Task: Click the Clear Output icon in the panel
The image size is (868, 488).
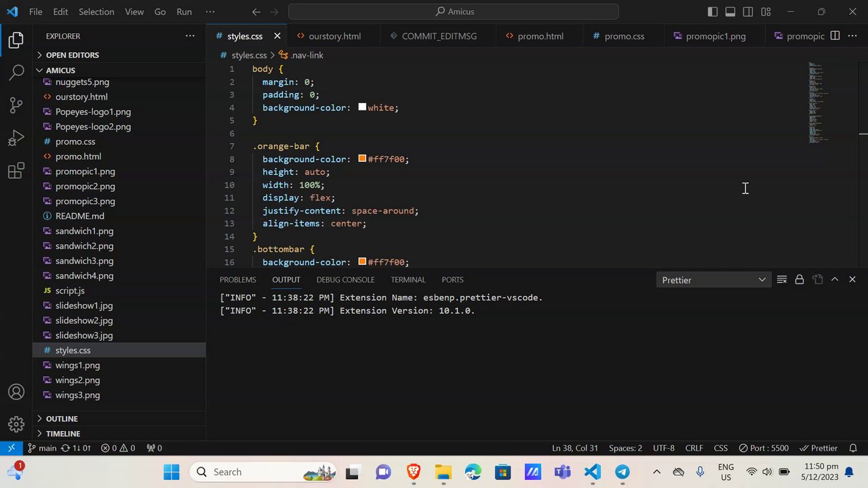Action: coord(782,280)
